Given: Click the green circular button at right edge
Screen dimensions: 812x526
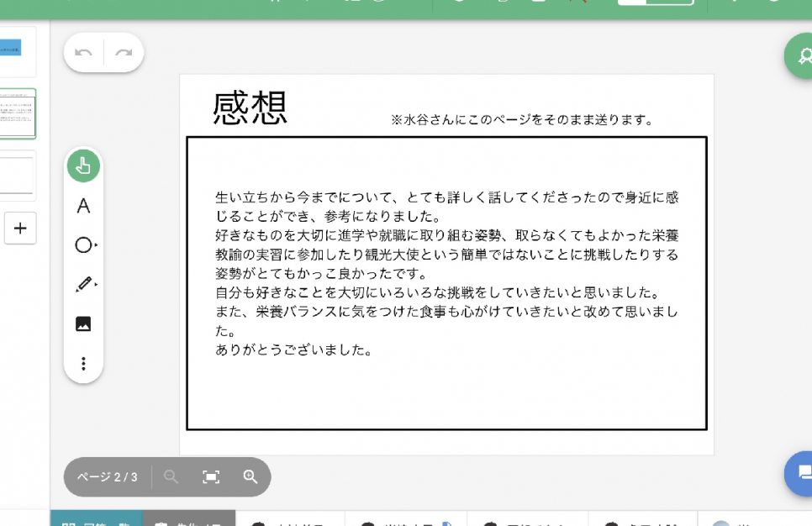Looking at the screenshot, I should pyautogui.click(x=800, y=56).
